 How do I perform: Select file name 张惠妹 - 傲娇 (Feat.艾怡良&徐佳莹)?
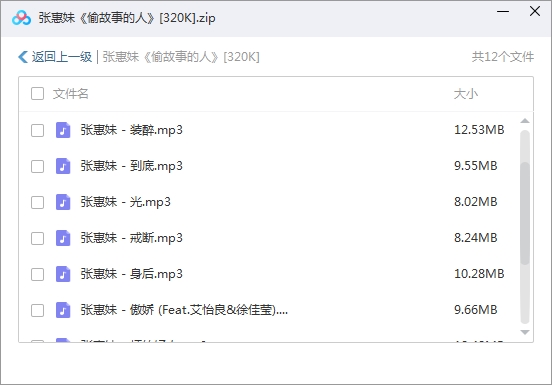(184, 310)
